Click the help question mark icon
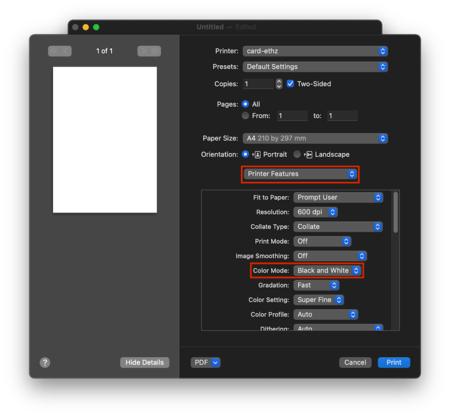 (x=45, y=362)
